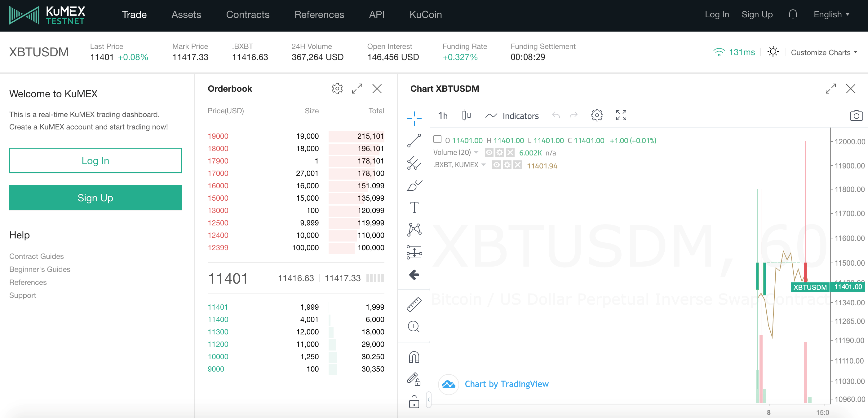868x418 pixels.
Task: Take a chart snapshot with camera icon
Action: click(856, 116)
